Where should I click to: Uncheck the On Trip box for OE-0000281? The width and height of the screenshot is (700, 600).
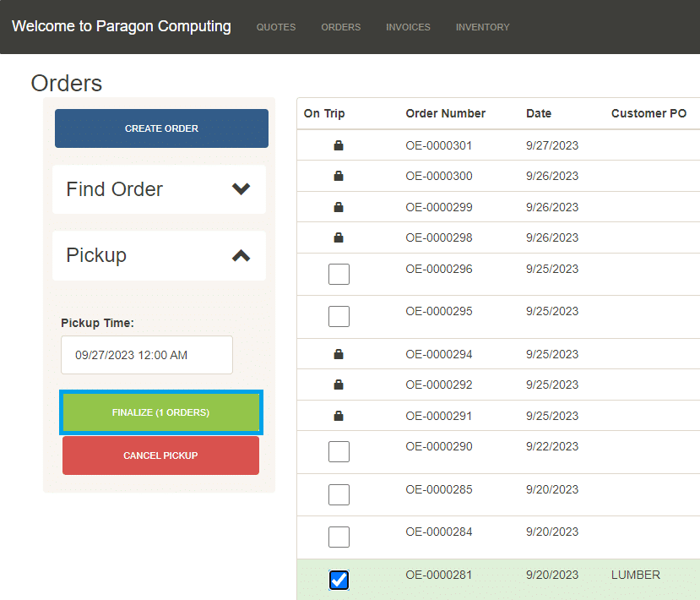click(339, 580)
